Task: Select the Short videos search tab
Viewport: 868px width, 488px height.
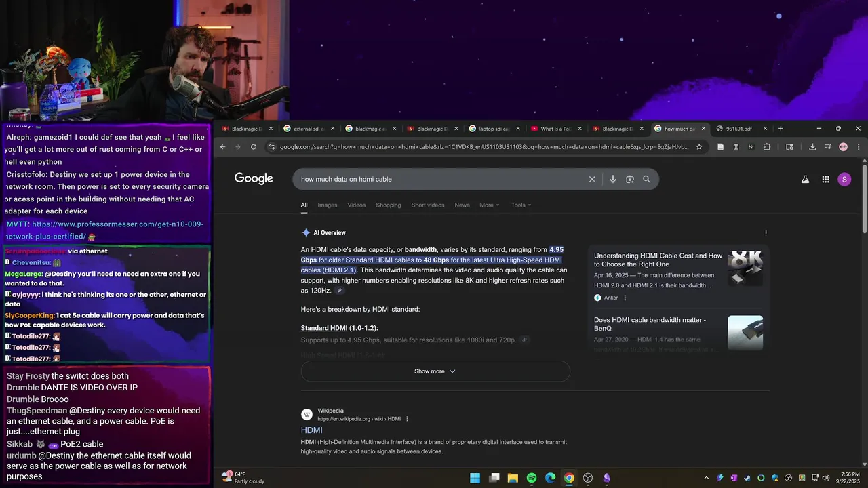Action: tap(428, 205)
